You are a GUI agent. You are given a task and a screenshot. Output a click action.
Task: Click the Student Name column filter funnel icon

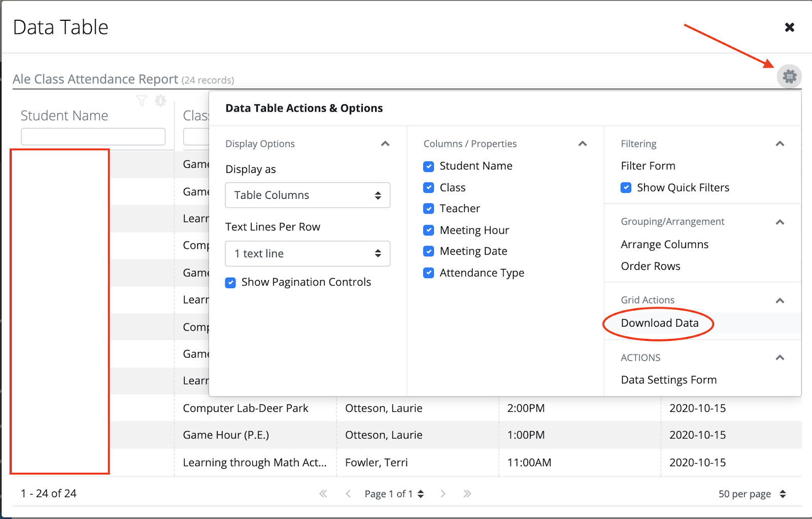tap(142, 101)
